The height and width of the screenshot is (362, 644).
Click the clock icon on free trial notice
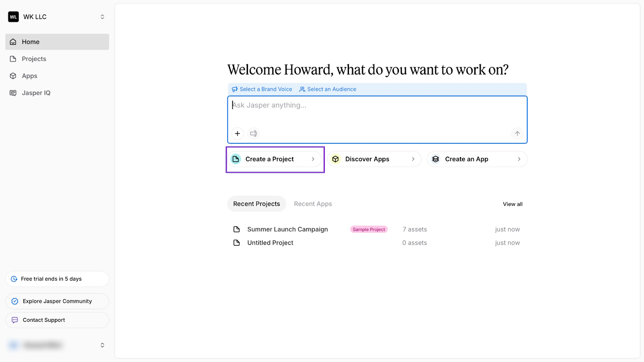[x=14, y=279]
